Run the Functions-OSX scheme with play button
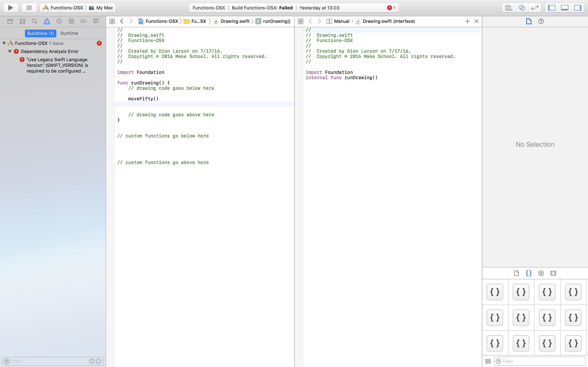The width and height of the screenshot is (588, 367). (10, 8)
